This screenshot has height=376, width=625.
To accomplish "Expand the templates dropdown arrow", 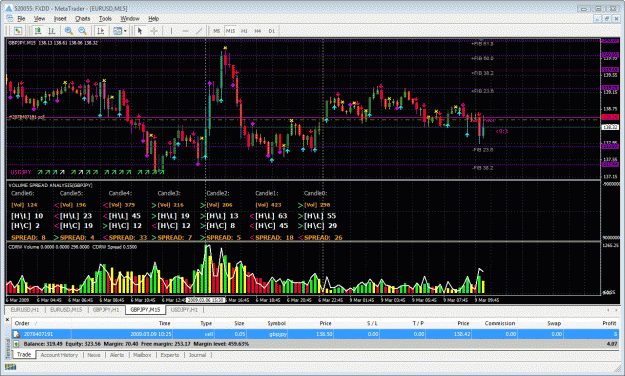I will (x=125, y=31).
